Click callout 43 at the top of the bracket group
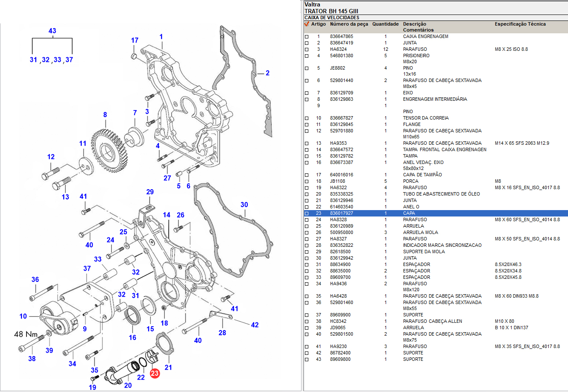This screenshot has width=568, height=392. (x=52, y=31)
